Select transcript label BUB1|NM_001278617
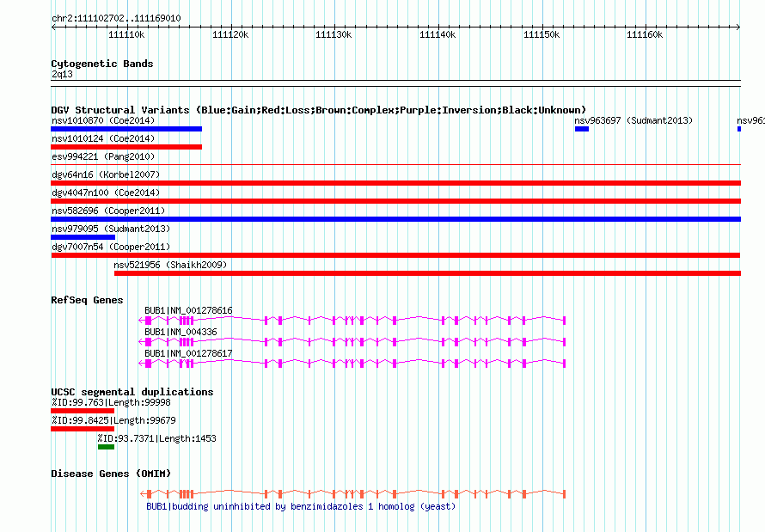The image size is (765, 532). [188, 353]
